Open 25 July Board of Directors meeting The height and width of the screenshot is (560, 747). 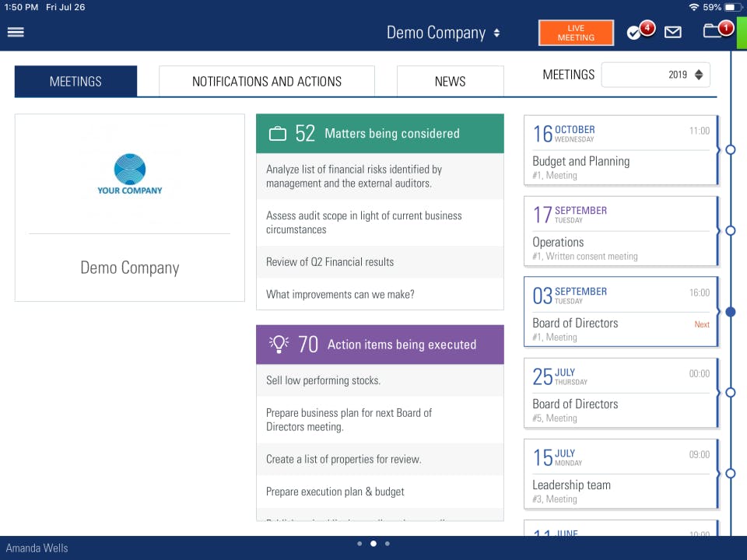pyautogui.click(x=621, y=393)
